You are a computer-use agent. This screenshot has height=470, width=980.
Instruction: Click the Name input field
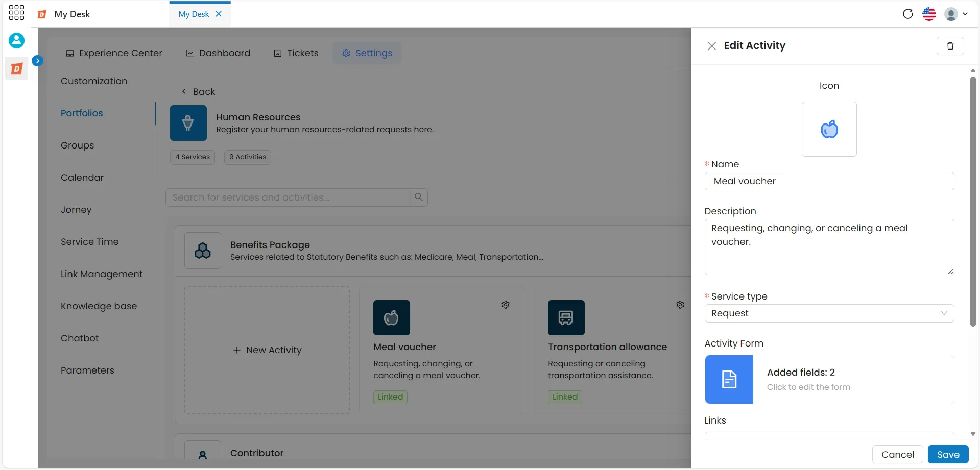(829, 181)
